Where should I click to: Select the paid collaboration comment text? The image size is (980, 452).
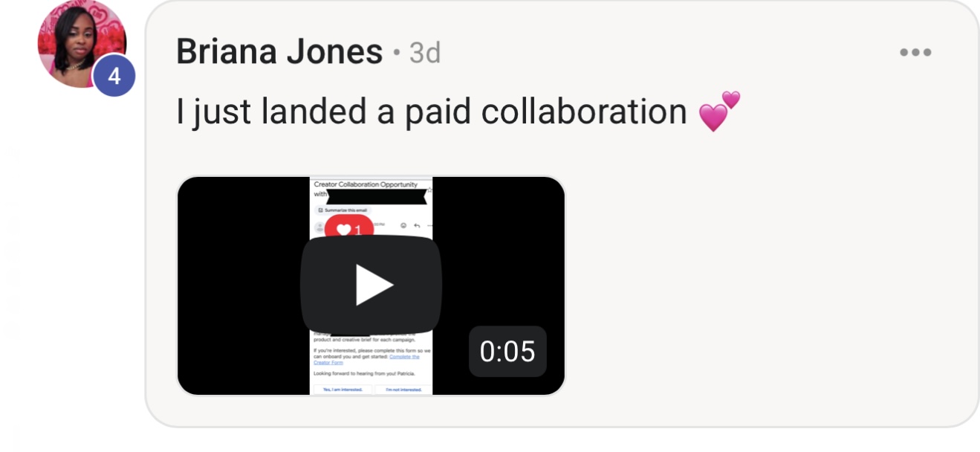[432, 112]
